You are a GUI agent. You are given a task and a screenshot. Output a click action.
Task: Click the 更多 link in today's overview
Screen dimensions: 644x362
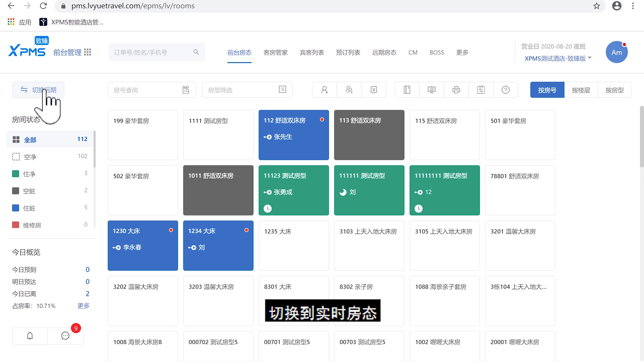(x=84, y=306)
